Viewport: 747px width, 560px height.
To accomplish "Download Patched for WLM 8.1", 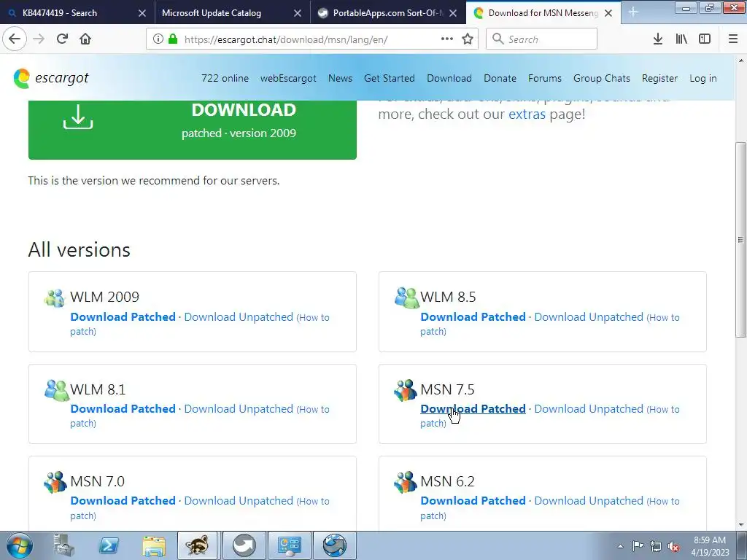I will tap(123, 408).
